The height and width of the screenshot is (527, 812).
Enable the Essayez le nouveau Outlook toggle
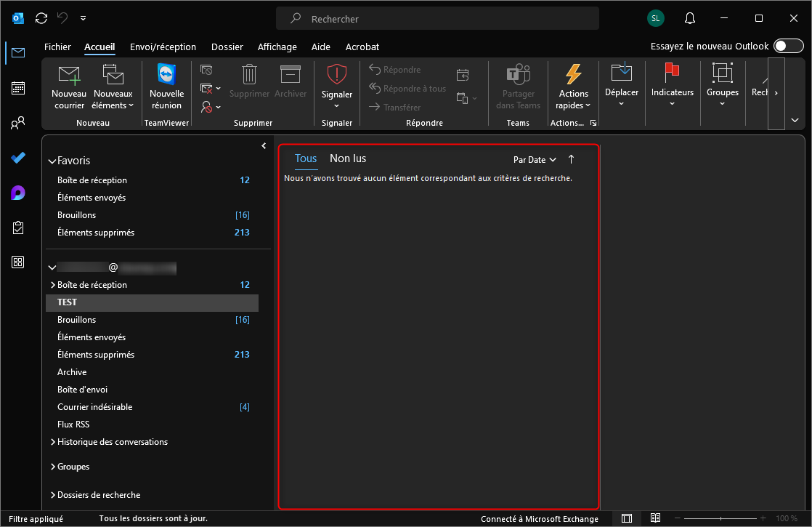(x=788, y=47)
